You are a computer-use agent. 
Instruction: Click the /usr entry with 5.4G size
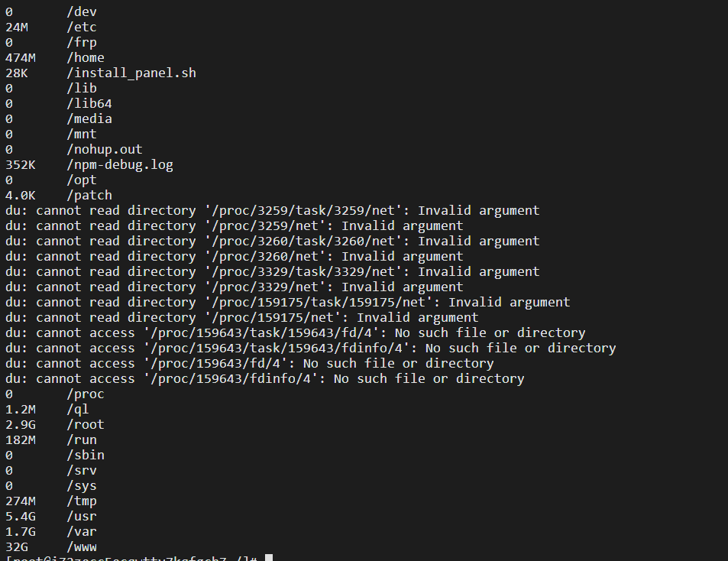point(51,516)
